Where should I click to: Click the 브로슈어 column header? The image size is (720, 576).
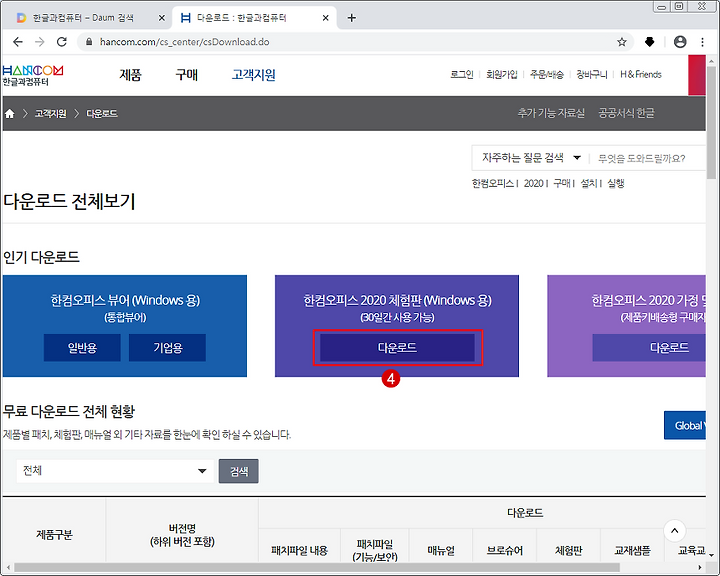click(x=505, y=551)
